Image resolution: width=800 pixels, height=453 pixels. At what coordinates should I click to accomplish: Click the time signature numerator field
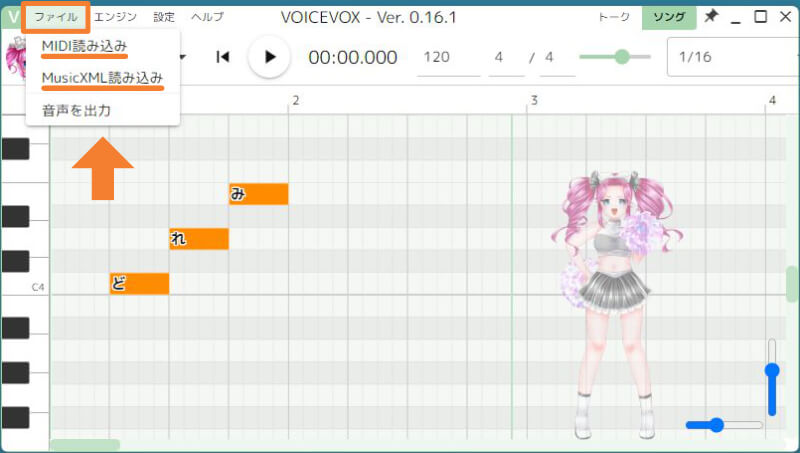point(506,57)
